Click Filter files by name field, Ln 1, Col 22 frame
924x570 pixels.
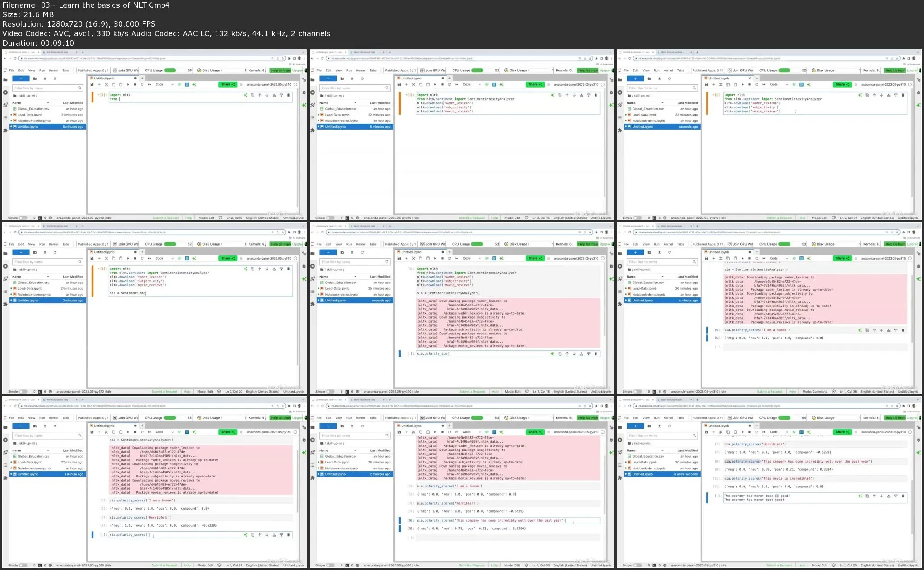47,436
